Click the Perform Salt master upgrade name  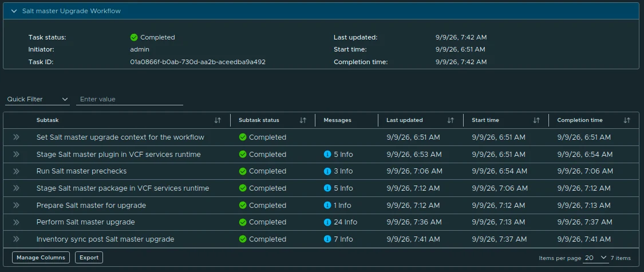click(x=86, y=222)
